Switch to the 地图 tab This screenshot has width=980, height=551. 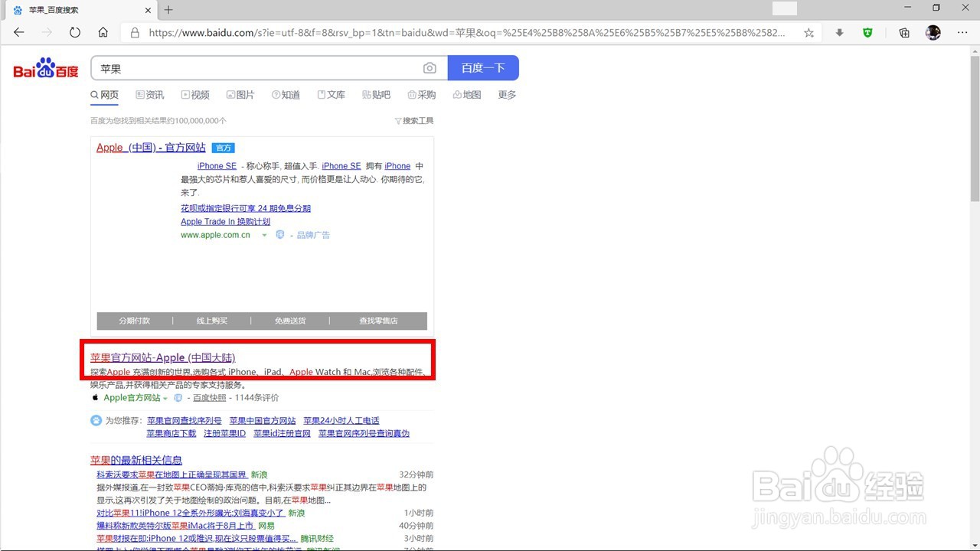pos(467,95)
